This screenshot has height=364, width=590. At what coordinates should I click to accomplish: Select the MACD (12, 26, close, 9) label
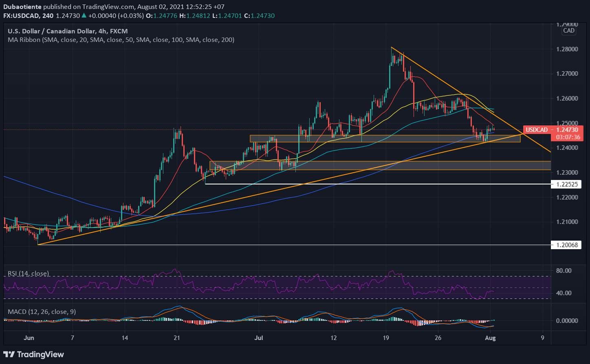(x=42, y=312)
